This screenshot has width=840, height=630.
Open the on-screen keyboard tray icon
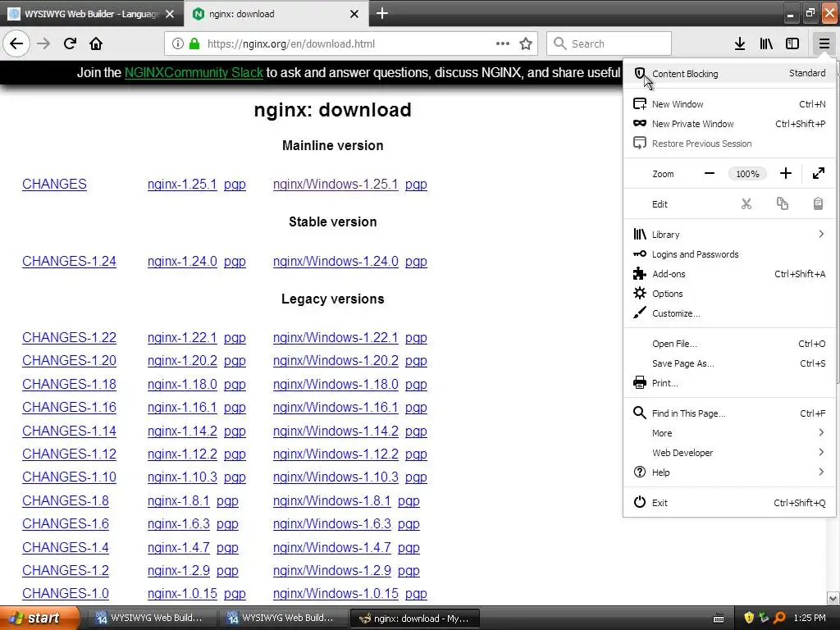point(719,619)
